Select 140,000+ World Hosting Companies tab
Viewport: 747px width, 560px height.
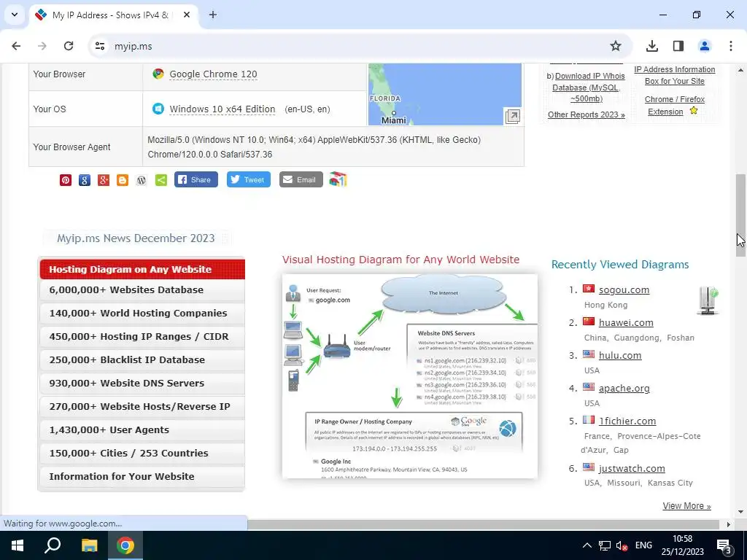pyautogui.click(x=142, y=314)
